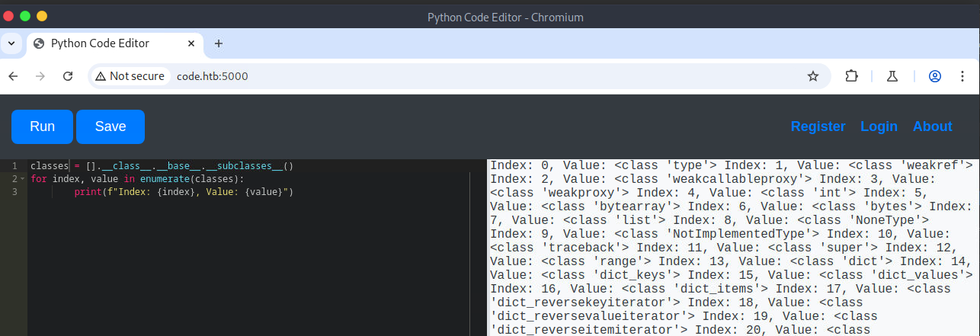Viewport: 980px width, 336px height.
Task: Click line number 3 in the gutter
Action: pos(14,192)
